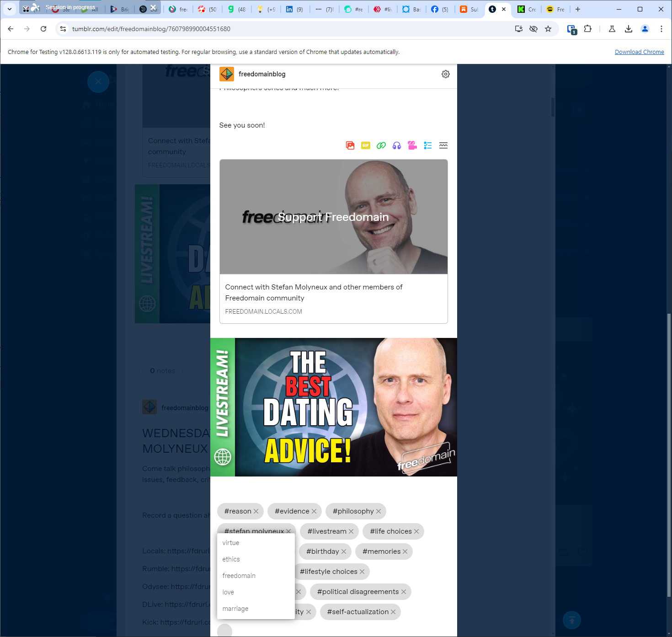
Task: Remove the #political disagreements tag
Action: 404,592
